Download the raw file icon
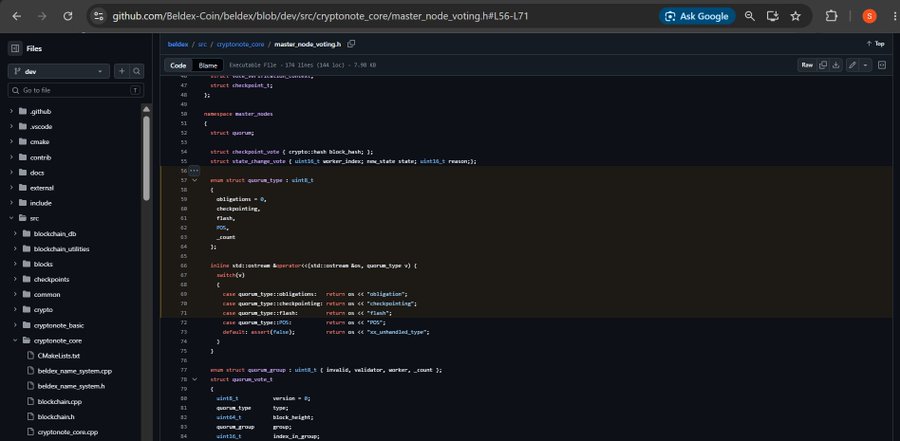This screenshot has width=900, height=441. [x=836, y=65]
